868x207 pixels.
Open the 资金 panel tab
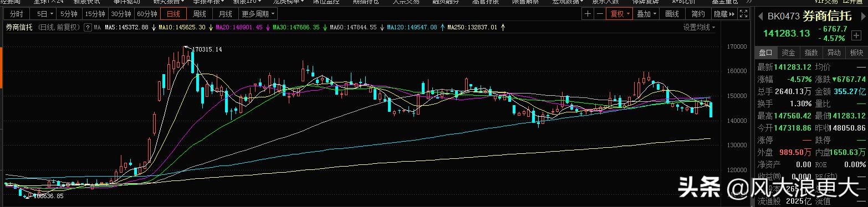click(788, 53)
